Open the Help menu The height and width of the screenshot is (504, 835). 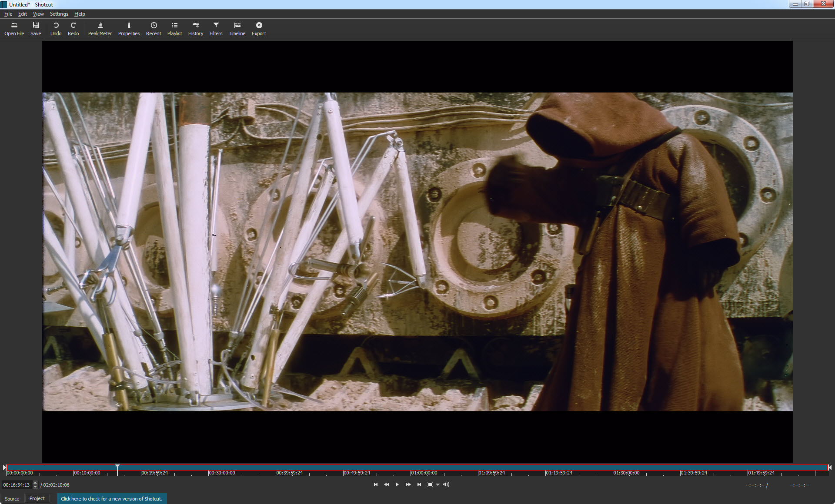(80, 14)
